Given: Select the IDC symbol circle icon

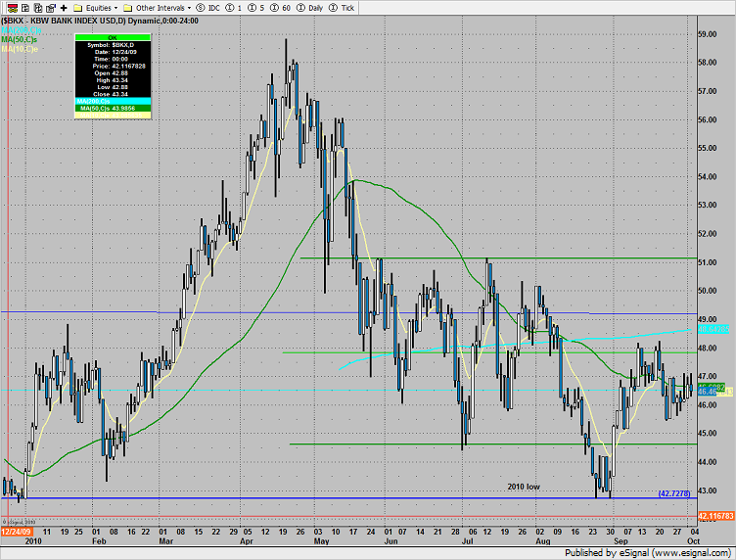Looking at the screenshot, I should point(202,7).
